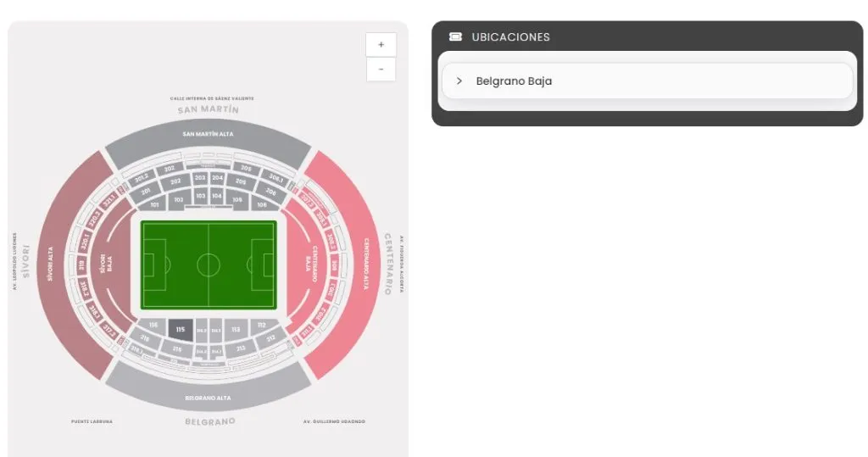Select section 112 on the map
This screenshot has height=457, width=868.
pyautogui.click(x=262, y=326)
